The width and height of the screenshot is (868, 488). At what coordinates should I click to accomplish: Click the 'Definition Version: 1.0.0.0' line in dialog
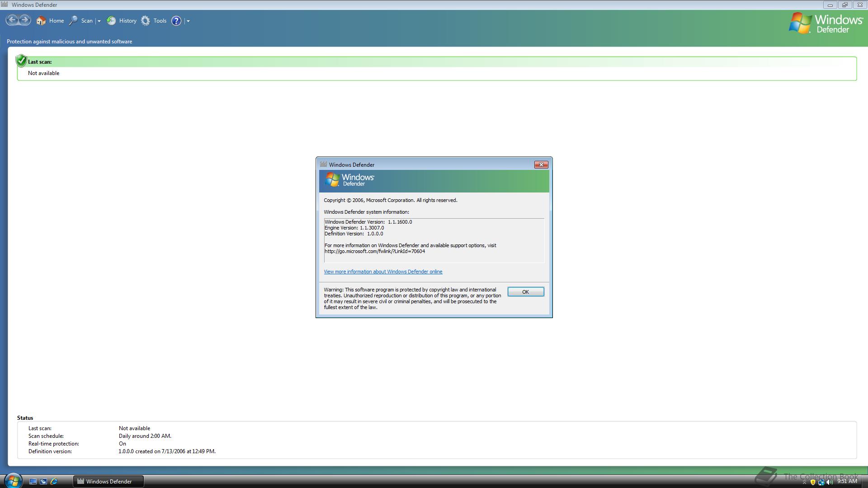354,234
